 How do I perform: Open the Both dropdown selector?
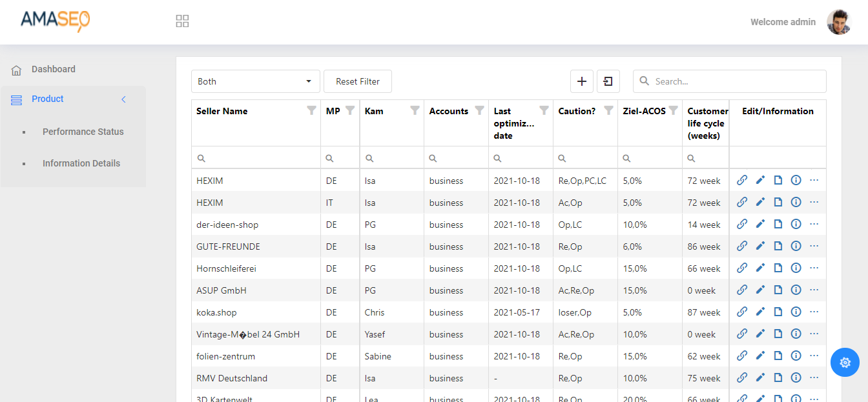256,81
